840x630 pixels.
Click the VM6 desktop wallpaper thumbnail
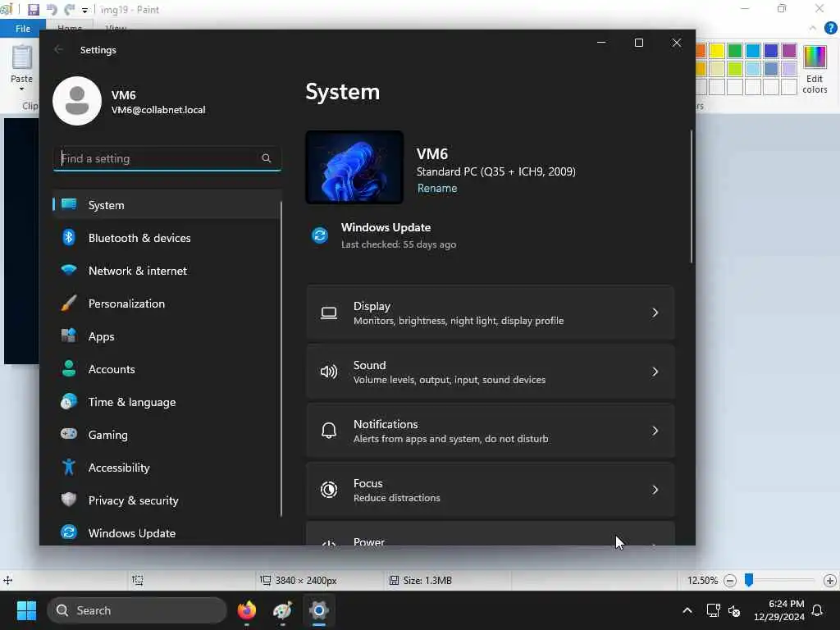coord(354,167)
